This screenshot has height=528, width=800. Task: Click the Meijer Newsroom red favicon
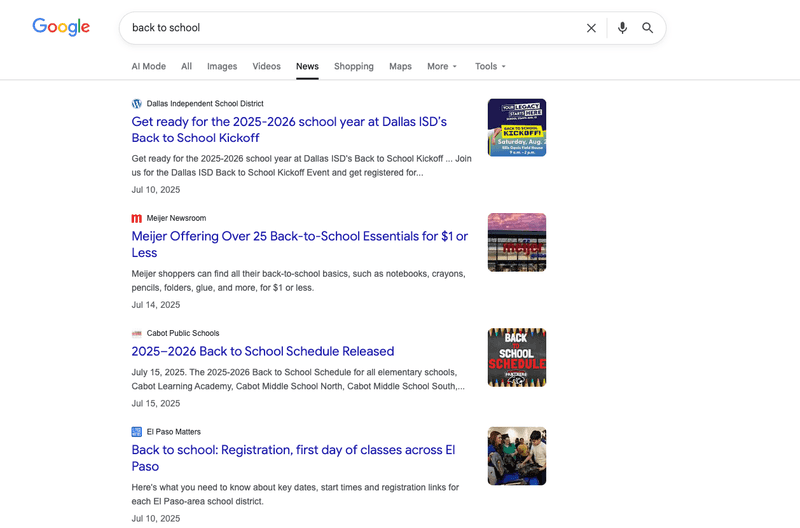[137, 218]
